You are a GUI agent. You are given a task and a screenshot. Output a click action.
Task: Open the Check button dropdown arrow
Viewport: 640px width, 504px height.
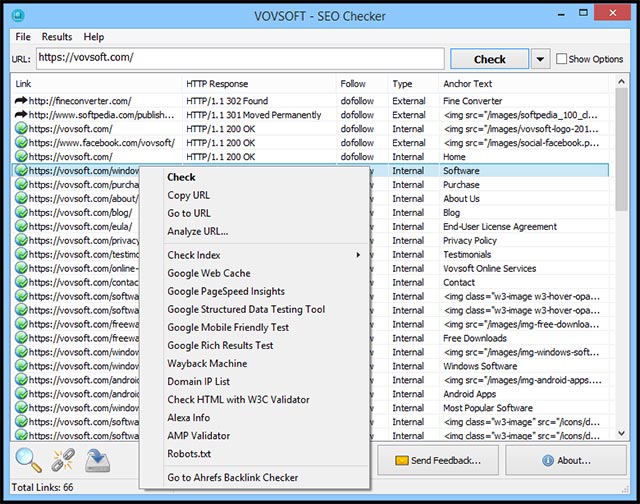pos(540,59)
